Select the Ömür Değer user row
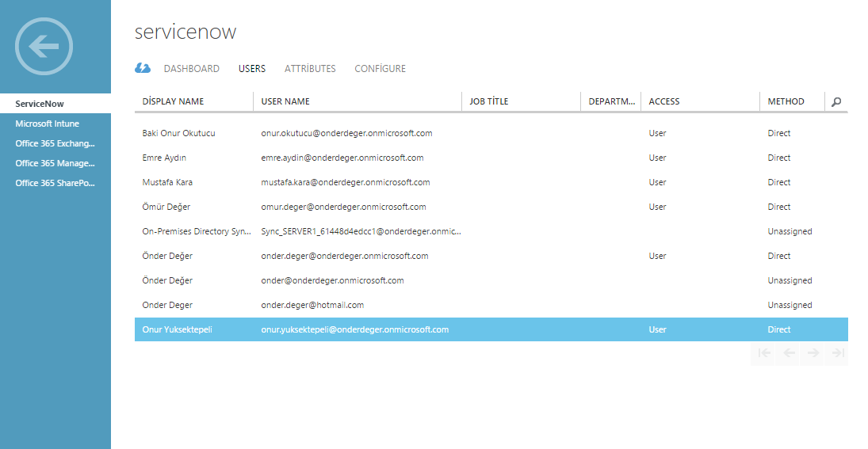Viewport: 868px width, 449px height. click(x=491, y=207)
